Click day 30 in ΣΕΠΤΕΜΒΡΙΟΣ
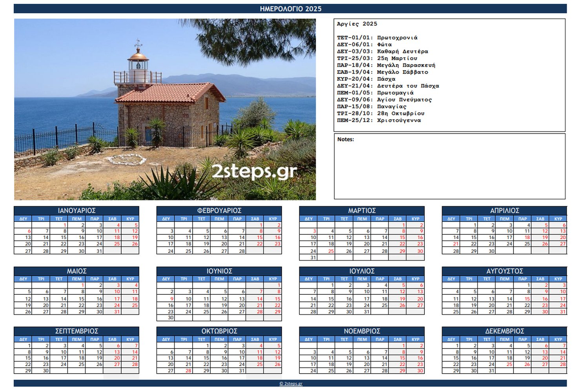This screenshot has height=392, width=588. (x=41, y=371)
